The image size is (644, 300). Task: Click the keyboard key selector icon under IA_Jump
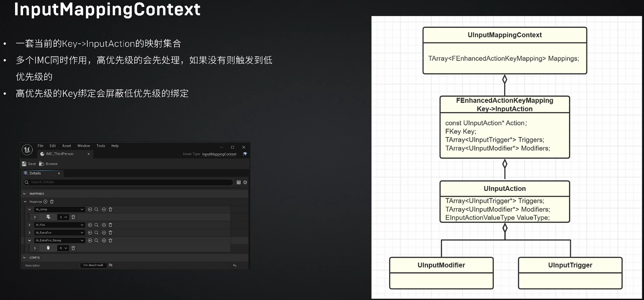(x=48, y=217)
